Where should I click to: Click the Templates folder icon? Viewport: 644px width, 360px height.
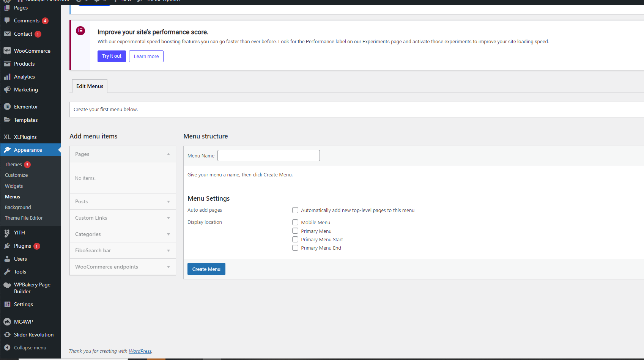pos(7,119)
